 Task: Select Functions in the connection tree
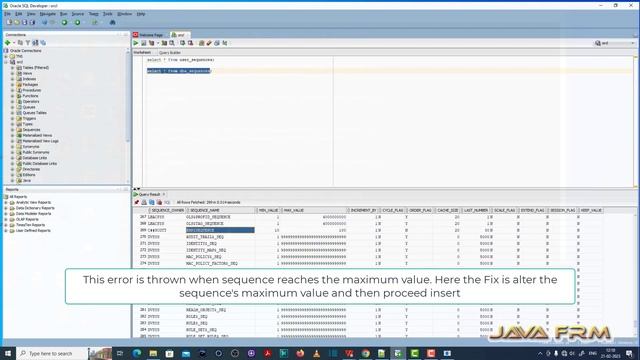pos(30,96)
